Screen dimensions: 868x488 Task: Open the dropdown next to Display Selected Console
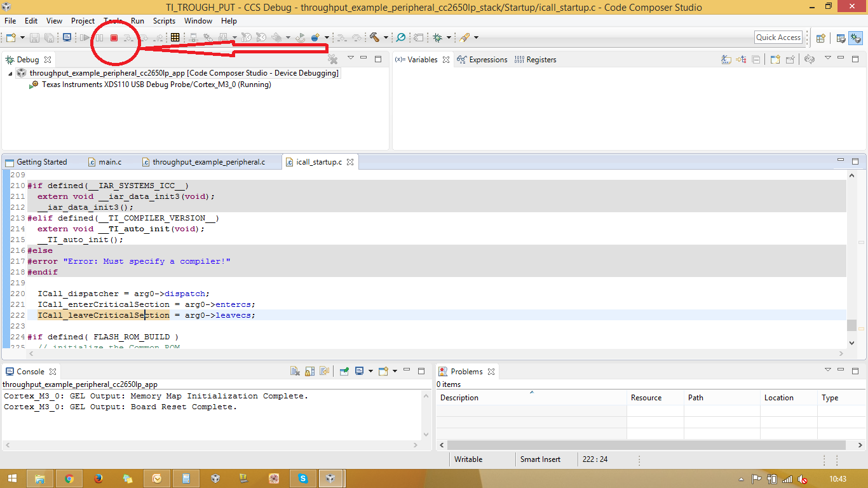coord(370,371)
